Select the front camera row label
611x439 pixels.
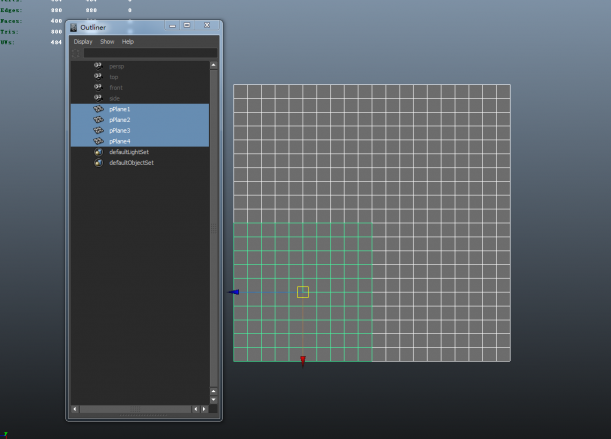(116, 88)
